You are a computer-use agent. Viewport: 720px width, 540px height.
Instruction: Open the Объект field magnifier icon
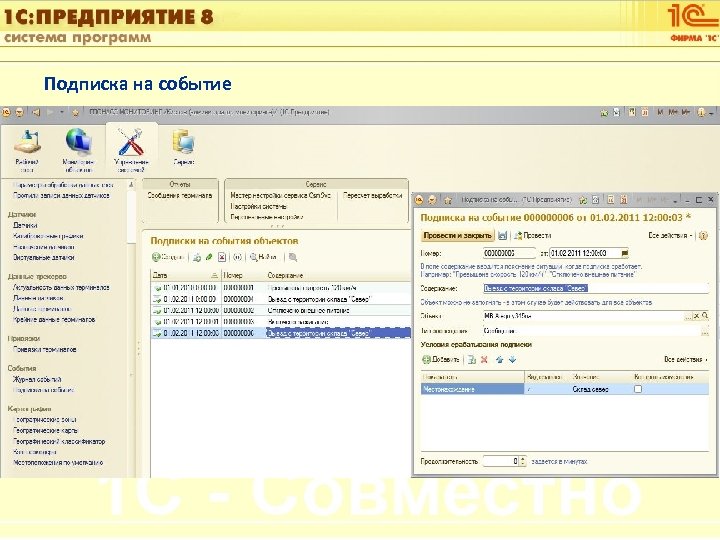705,316
